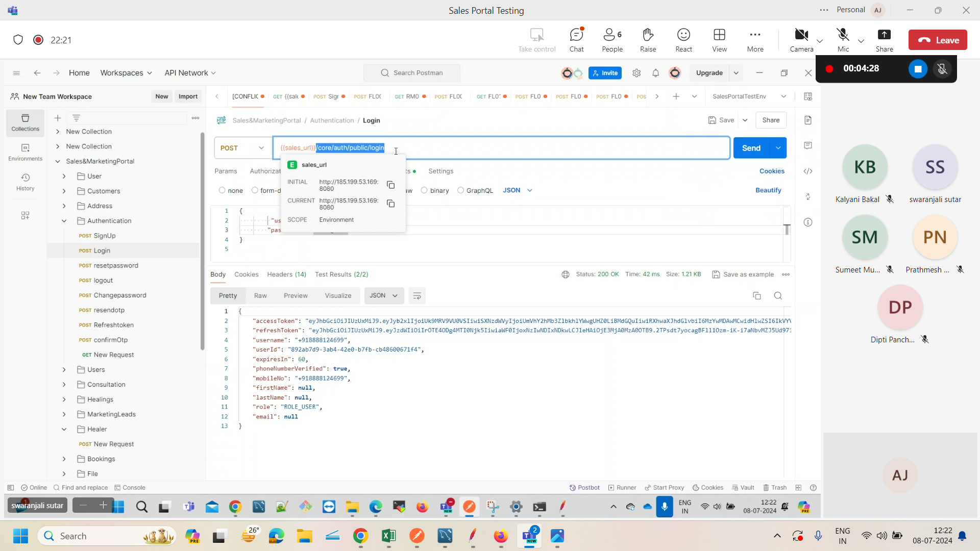Image resolution: width=980 pixels, height=551 pixels.
Task: Open the environment quick look icon
Action: coord(807,96)
